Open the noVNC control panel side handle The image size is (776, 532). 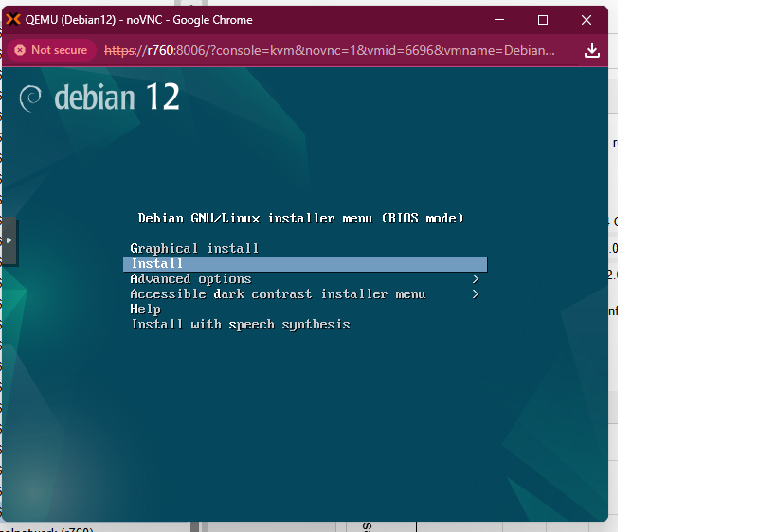coord(9,241)
